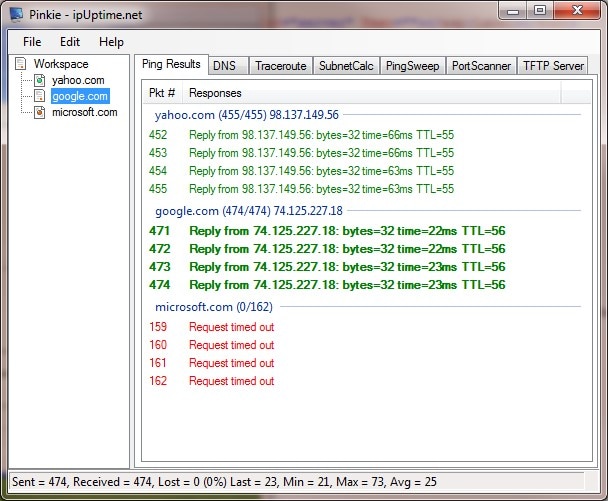Image resolution: width=608 pixels, height=501 pixels.
Task: Click the Pkt # column header
Action: click(162, 93)
